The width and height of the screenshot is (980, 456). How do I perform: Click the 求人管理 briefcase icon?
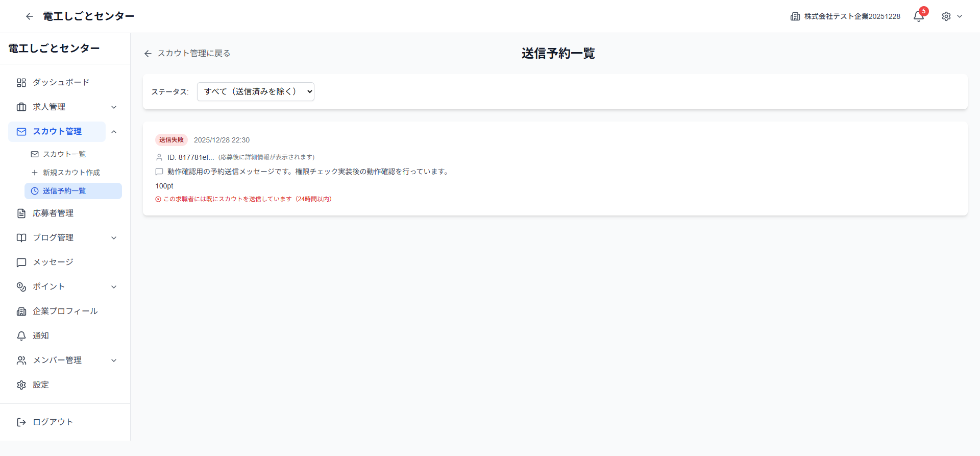tap(21, 107)
